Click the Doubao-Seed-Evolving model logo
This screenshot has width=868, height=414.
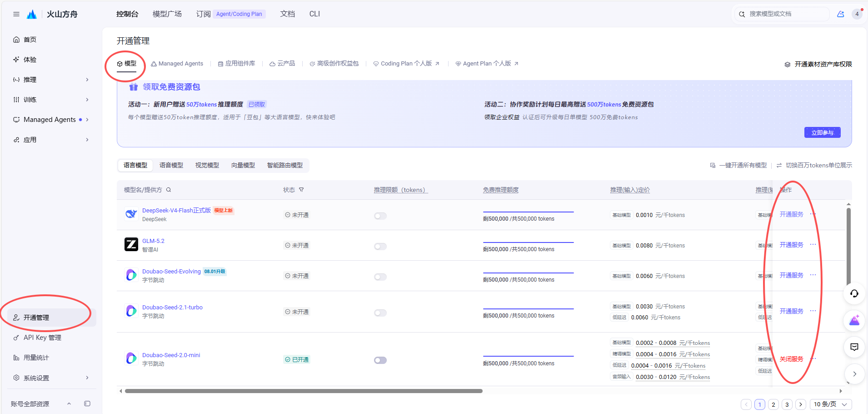click(131, 275)
